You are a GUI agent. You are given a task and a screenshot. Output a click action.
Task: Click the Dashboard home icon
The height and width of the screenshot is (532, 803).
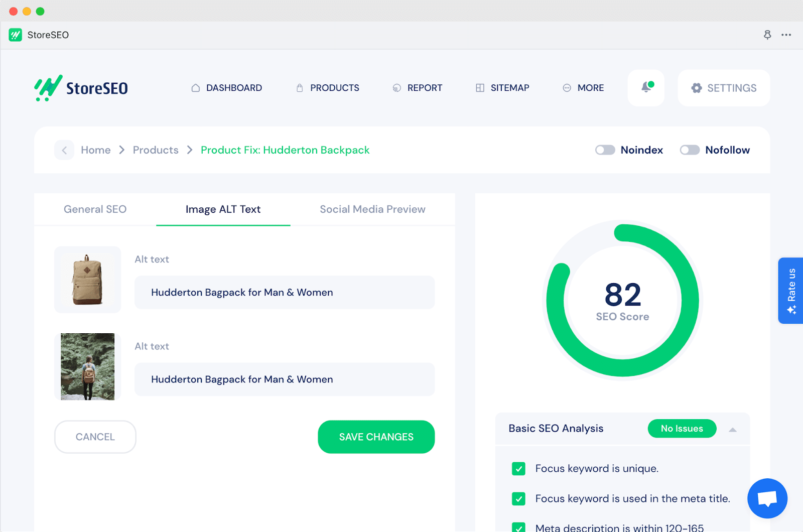196,88
